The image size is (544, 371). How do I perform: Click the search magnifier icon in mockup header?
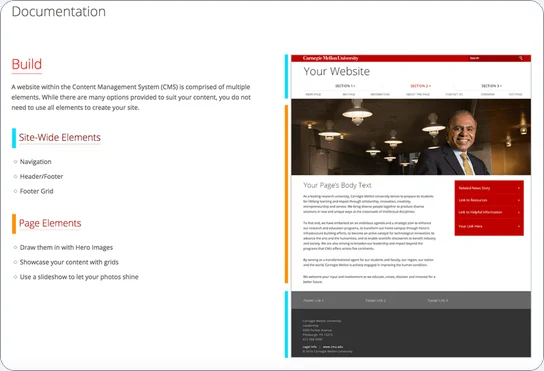[521, 58]
